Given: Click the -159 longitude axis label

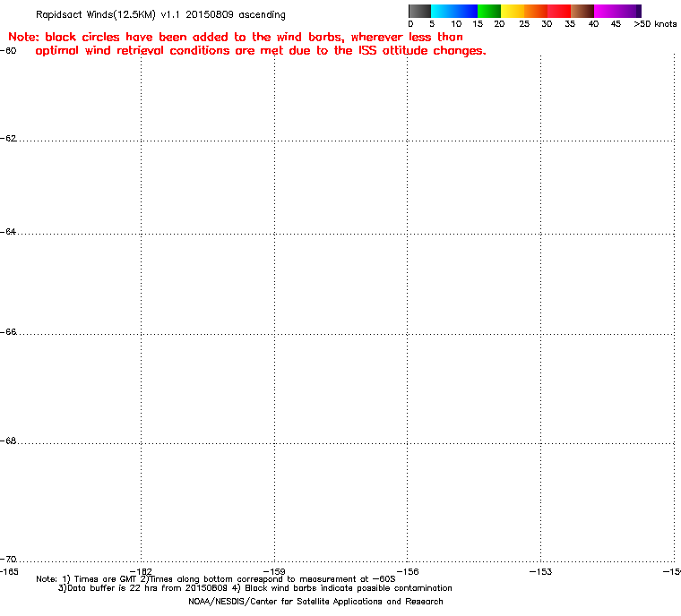Looking at the screenshot, I should point(274,572).
